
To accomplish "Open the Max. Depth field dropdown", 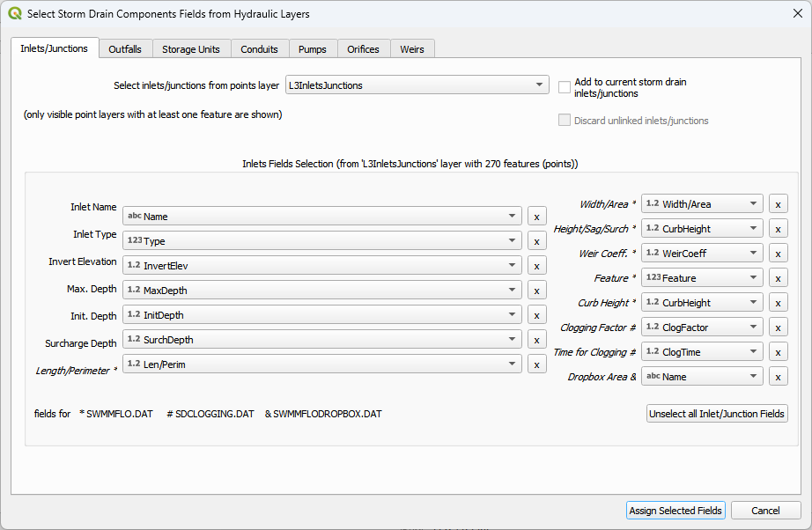I will [322, 291].
